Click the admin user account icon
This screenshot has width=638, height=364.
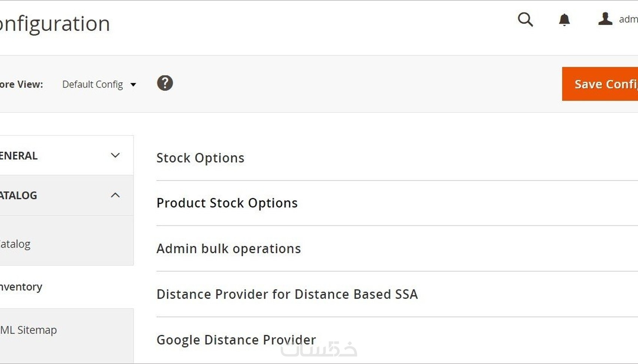pyautogui.click(x=605, y=19)
